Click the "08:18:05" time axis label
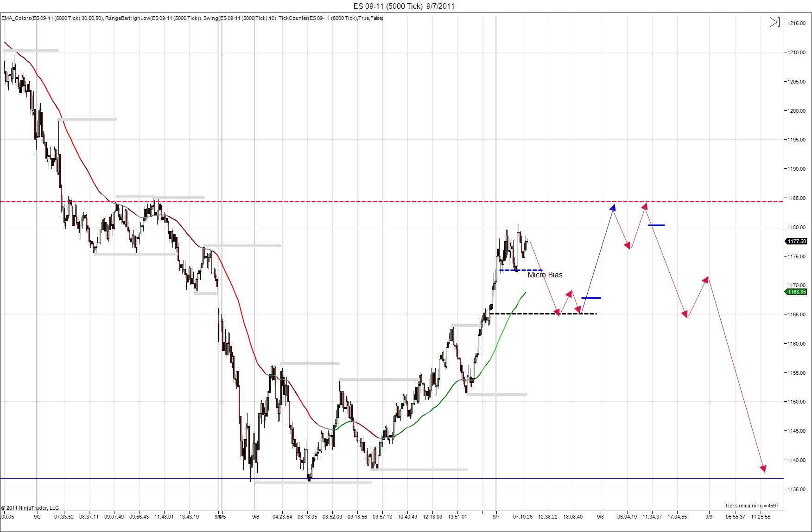Image resolution: width=812 pixels, height=532 pixels. 307,517
